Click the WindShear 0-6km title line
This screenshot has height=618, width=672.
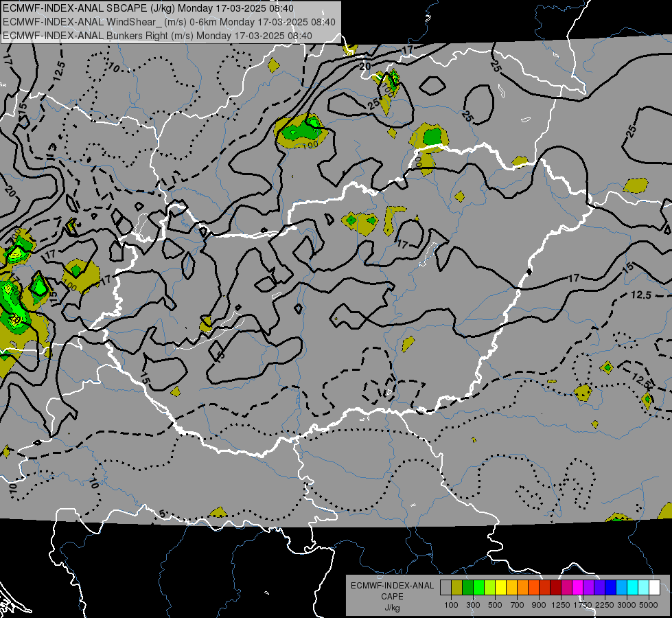(170, 22)
